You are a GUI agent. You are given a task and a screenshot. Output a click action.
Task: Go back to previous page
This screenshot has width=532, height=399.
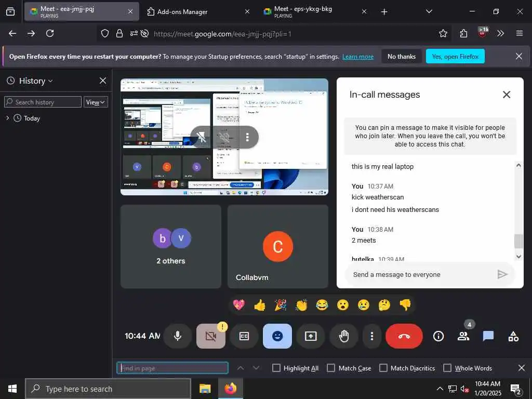pos(12,33)
